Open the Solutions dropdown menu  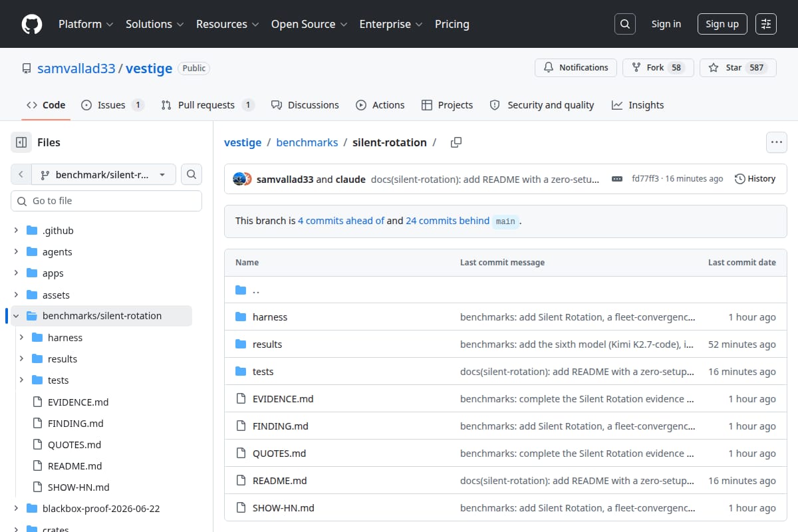[154, 24]
